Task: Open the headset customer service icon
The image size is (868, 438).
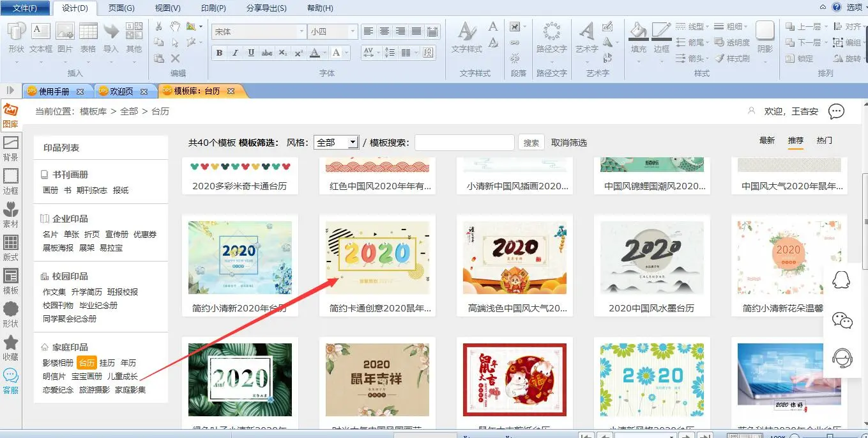Action: [843, 358]
